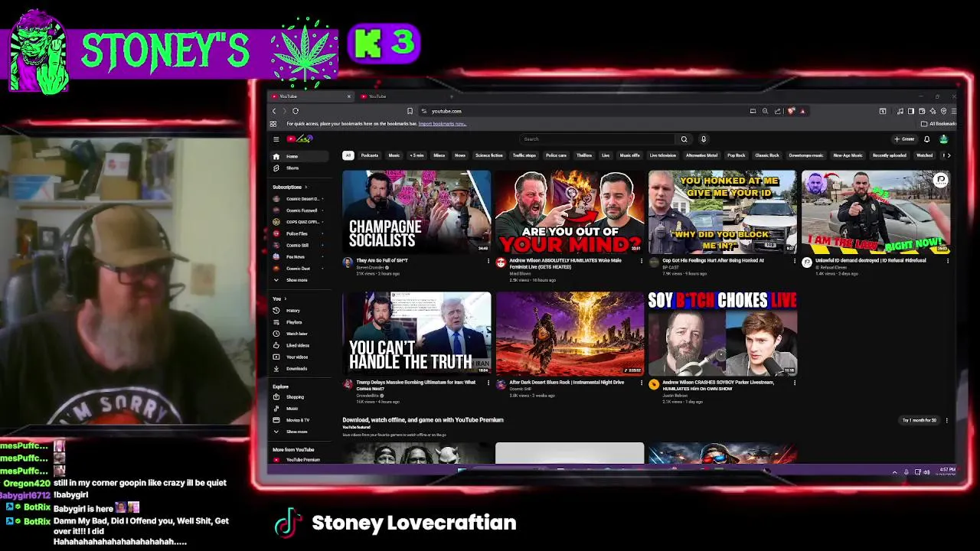Click the zoom magnifier in address bar
Viewport: 980px width, 551px height.
[x=765, y=111]
